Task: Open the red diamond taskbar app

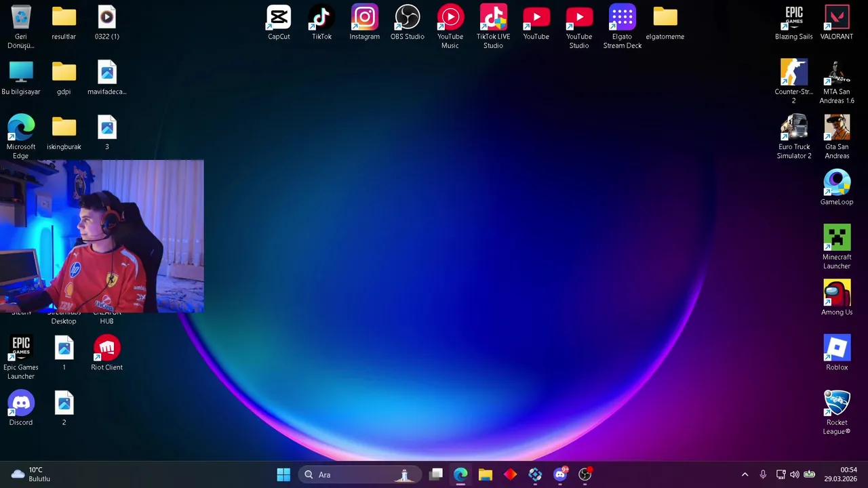Action: point(510,474)
